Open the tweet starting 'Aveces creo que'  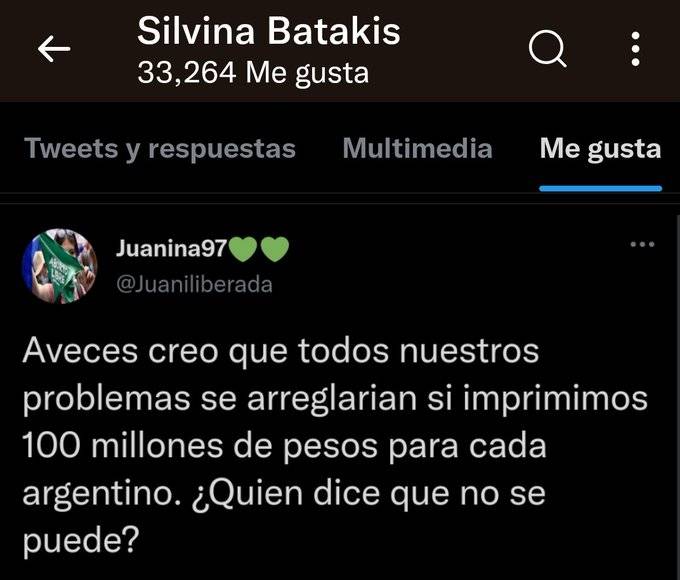335,445
